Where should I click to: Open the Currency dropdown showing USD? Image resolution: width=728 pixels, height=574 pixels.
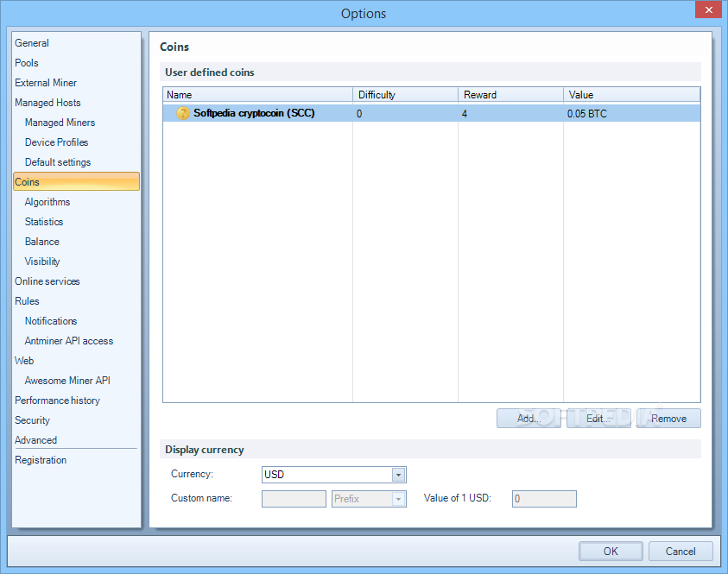click(334, 475)
